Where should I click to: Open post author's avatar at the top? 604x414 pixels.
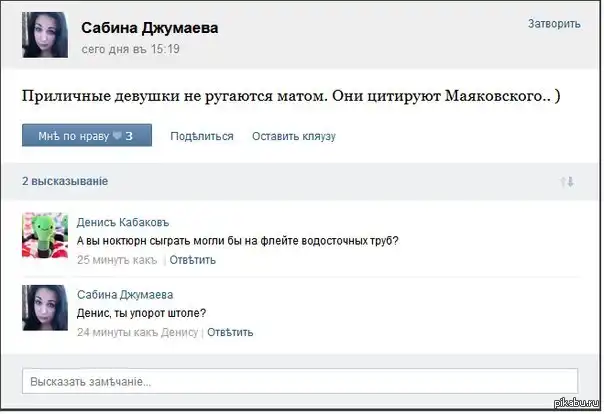(45, 37)
